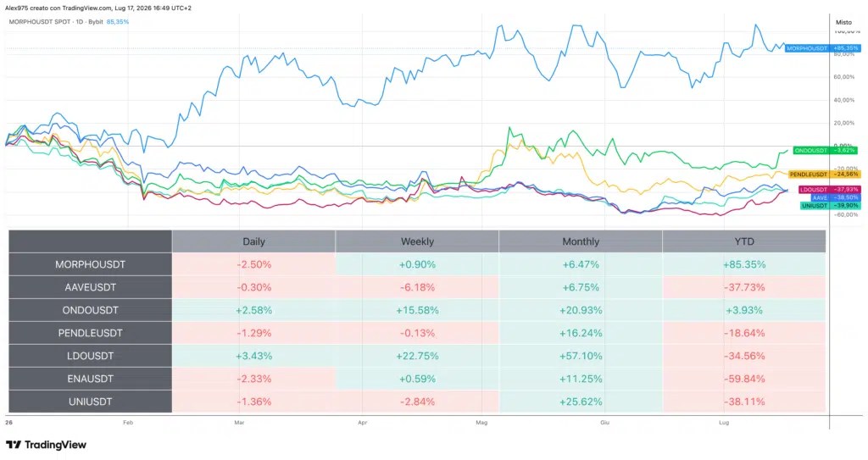Select the Daily column header
Screen dimensions: 868x460
point(253,241)
